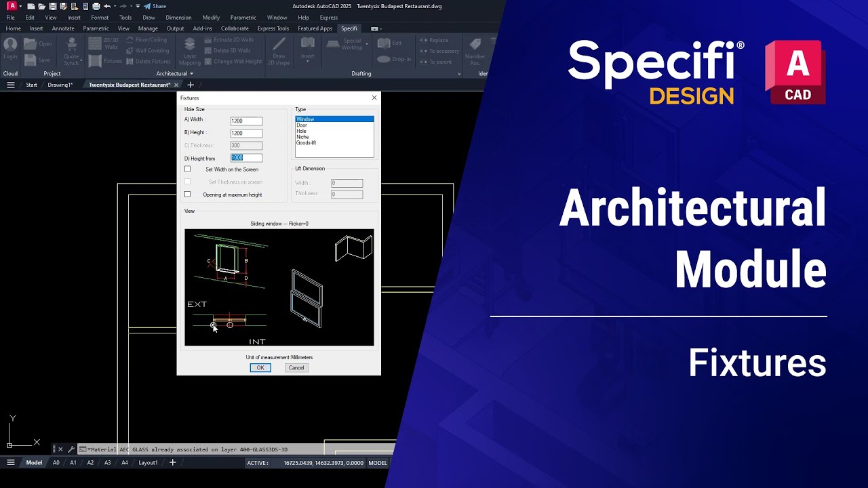The height and width of the screenshot is (488, 868).
Task: Click the Plot printer icon in quick access toolbar
Action: (96, 6)
